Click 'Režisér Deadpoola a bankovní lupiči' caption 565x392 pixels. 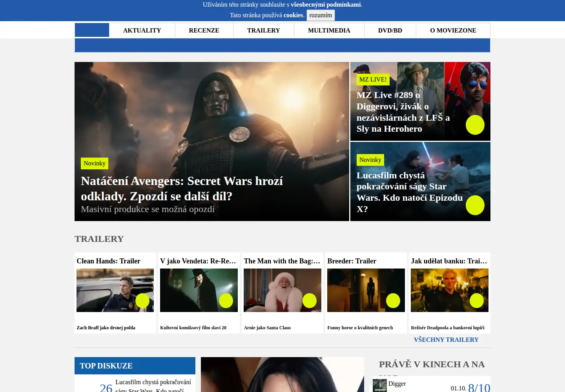coord(448,328)
